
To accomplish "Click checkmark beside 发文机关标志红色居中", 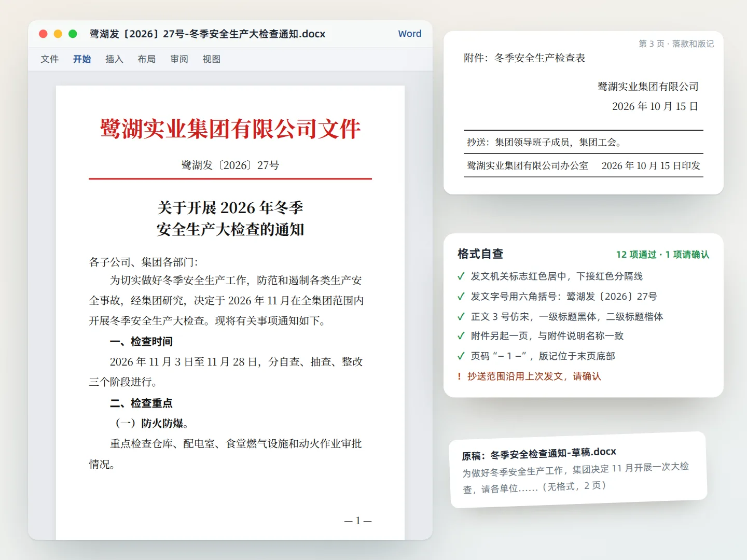I will (x=461, y=276).
